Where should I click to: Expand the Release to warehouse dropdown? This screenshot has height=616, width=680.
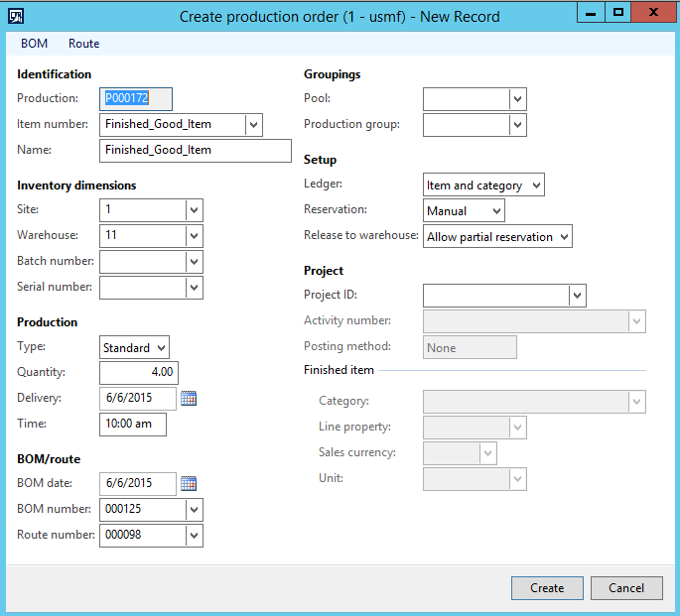564,237
